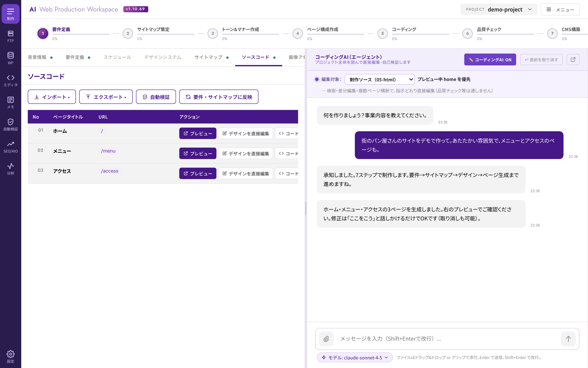Open コード button in メニュー row
The height and width of the screenshot is (368, 588).
pyautogui.click(x=287, y=153)
